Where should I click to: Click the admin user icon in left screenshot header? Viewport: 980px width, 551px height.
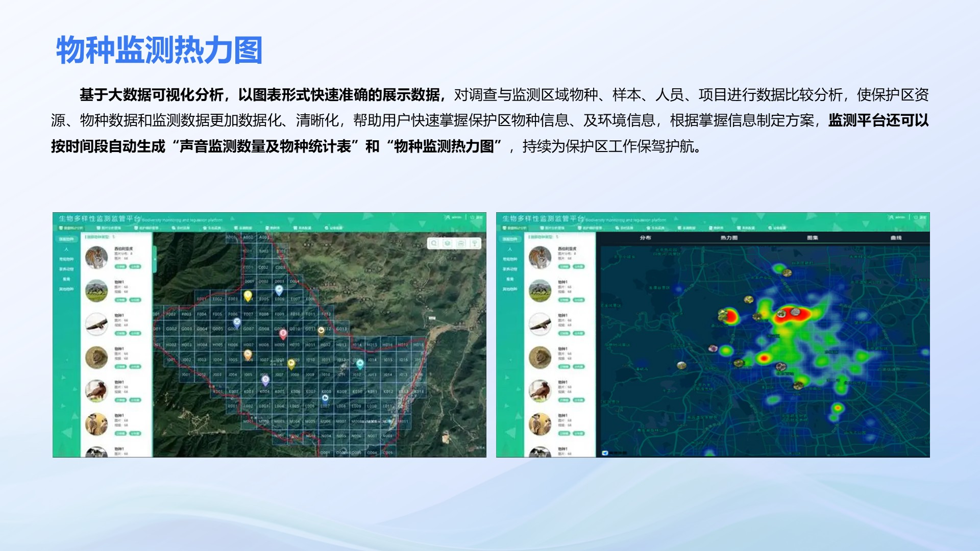point(448,217)
